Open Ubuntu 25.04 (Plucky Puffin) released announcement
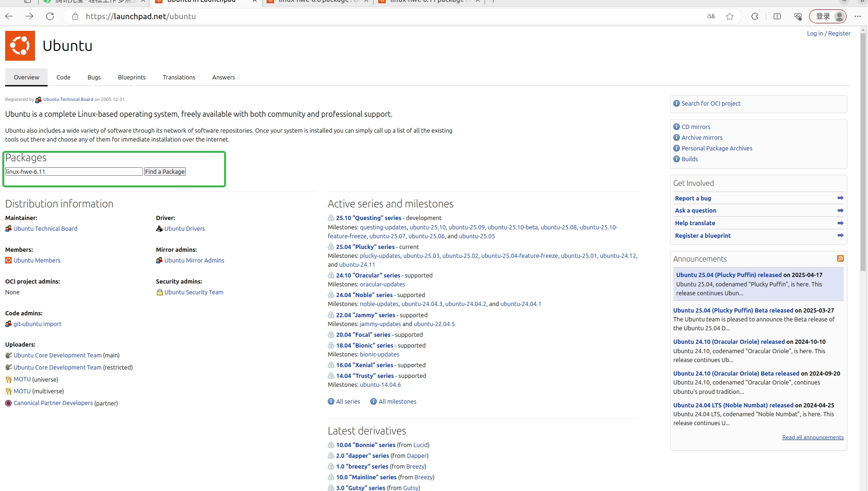This screenshot has height=491, width=868. [729, 275]
